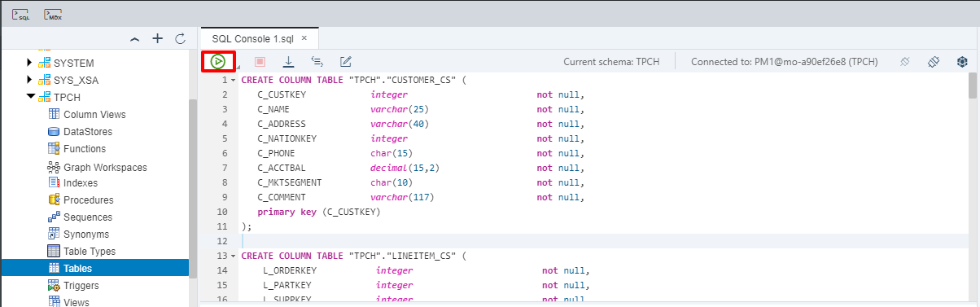Open the statement edit pencil icon
The height and width of the screenshot is (307, 980).
pos(345,61)
